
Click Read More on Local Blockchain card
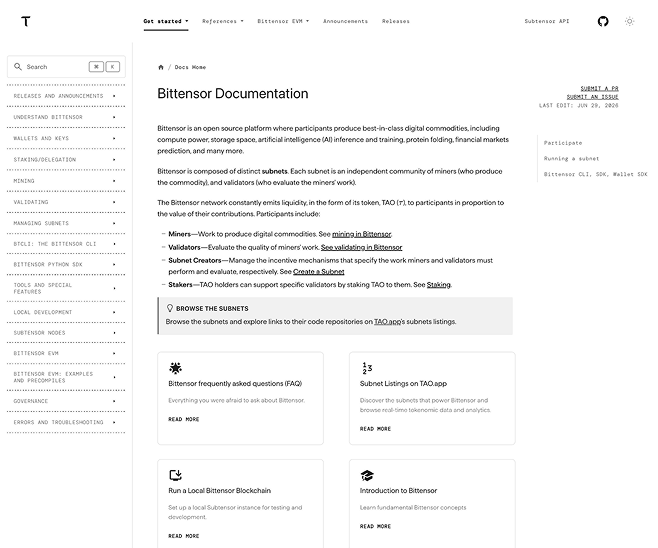click(x=184, y=536)
